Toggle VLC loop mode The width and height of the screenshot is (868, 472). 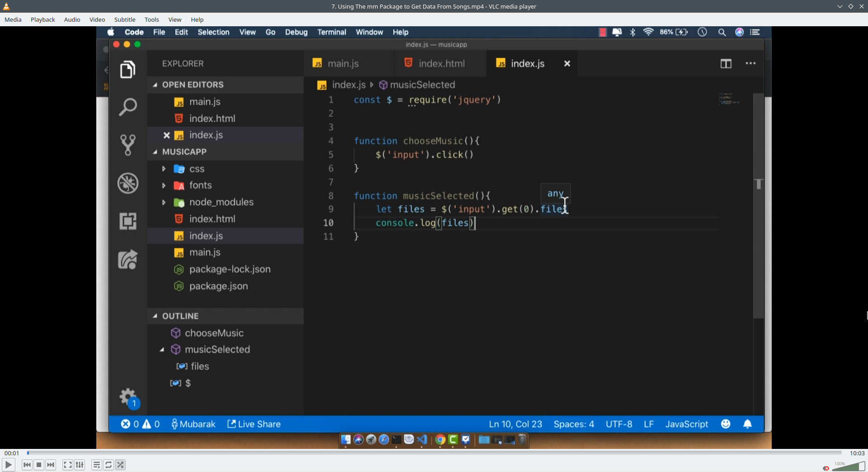point(108,465)
